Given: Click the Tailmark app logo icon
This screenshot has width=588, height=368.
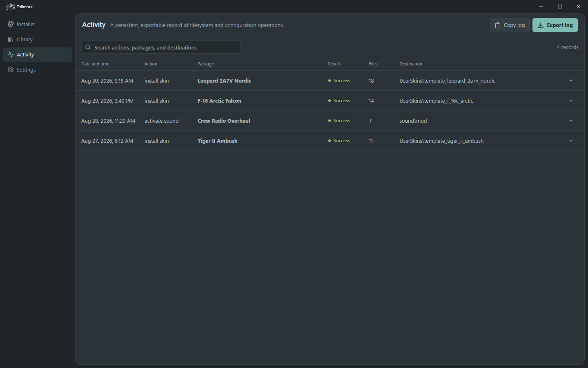Looking at the screenshot, I should [x=10, y=7].
